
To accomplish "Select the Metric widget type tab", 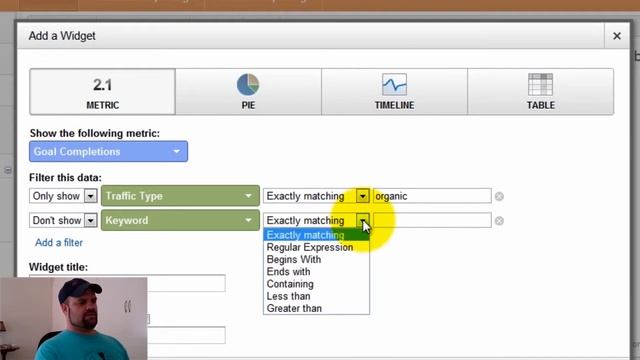I will [x=102, y=91].
